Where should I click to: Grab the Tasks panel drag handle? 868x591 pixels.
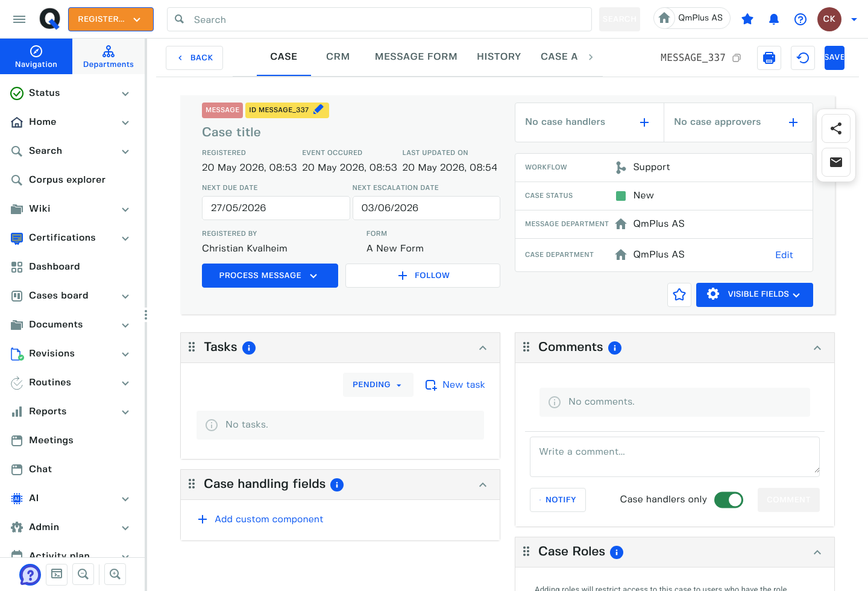[192, 347]
